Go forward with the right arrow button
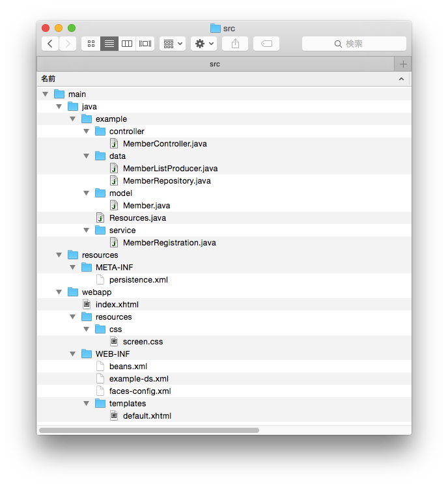This screenshot has width=448, height=487. 68,44
